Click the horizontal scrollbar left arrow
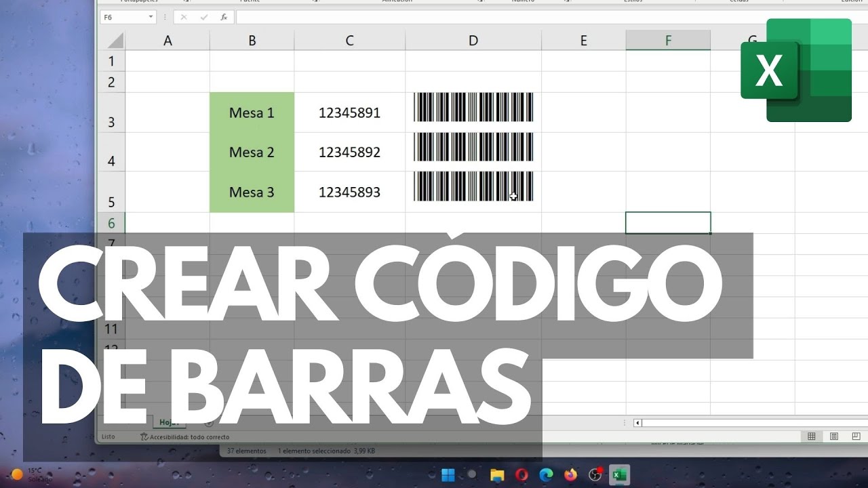868x488 pixels. [x=637, y=423]
